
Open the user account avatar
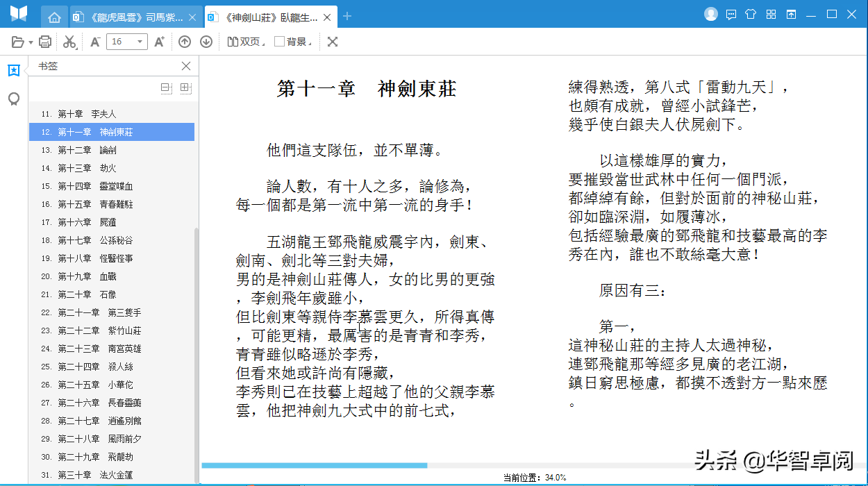[710, 14]
